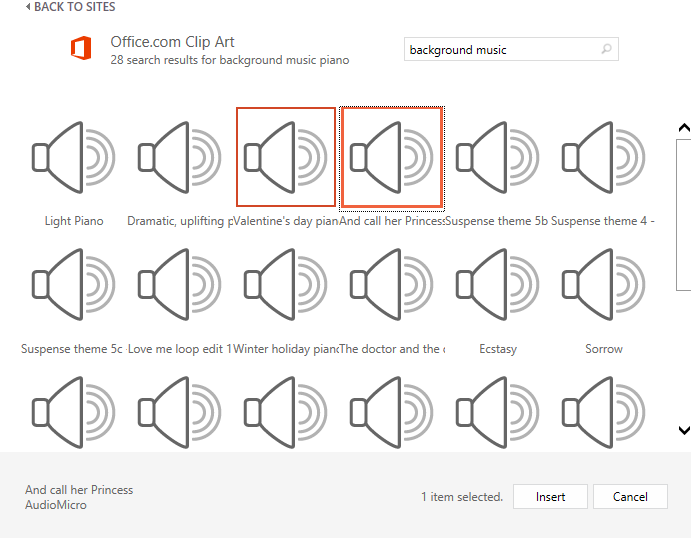Click The doctor and the audio clip
Image resolution: width=691 pixels, height=538 pixels.
(x=392, y=285)
